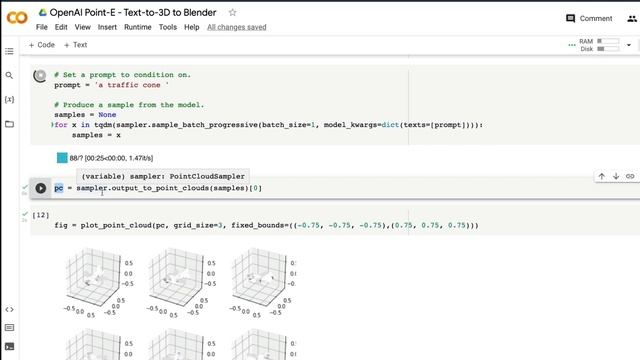Move cell down with the down arrow

[616, 176]
